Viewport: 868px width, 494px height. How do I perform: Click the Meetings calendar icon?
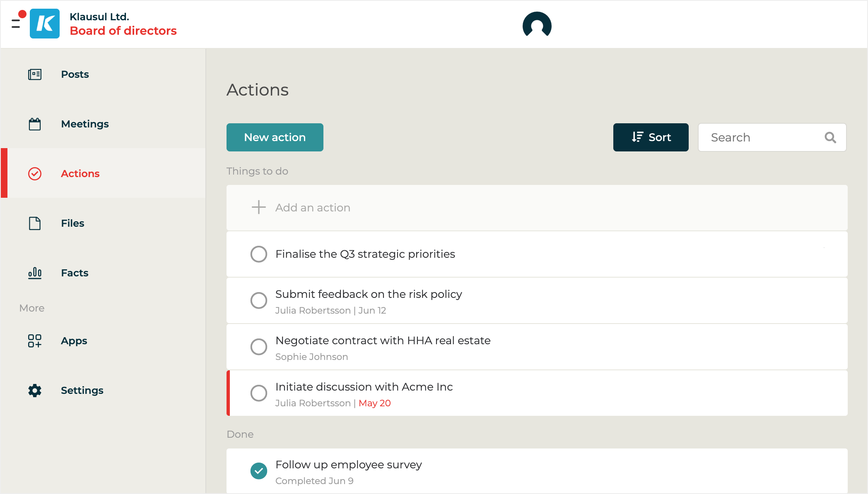click(35, 124)
